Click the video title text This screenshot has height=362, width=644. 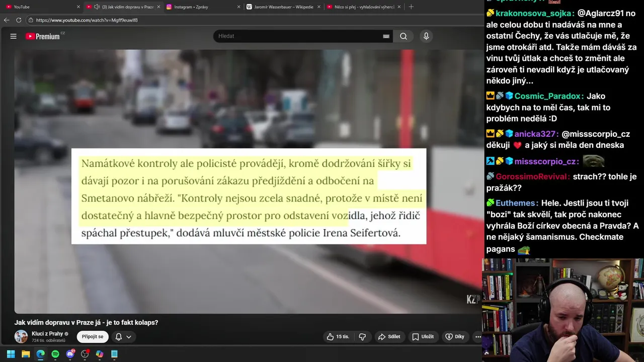tap(86, 322)
